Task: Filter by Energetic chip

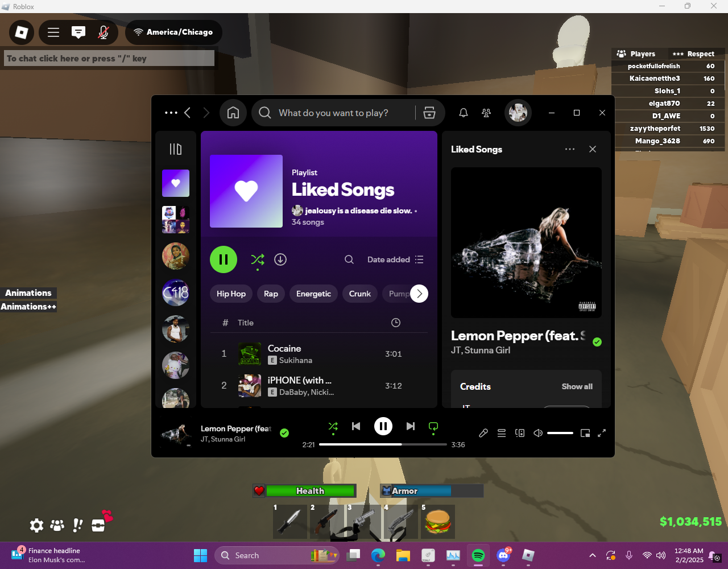Action: [313, 294]
